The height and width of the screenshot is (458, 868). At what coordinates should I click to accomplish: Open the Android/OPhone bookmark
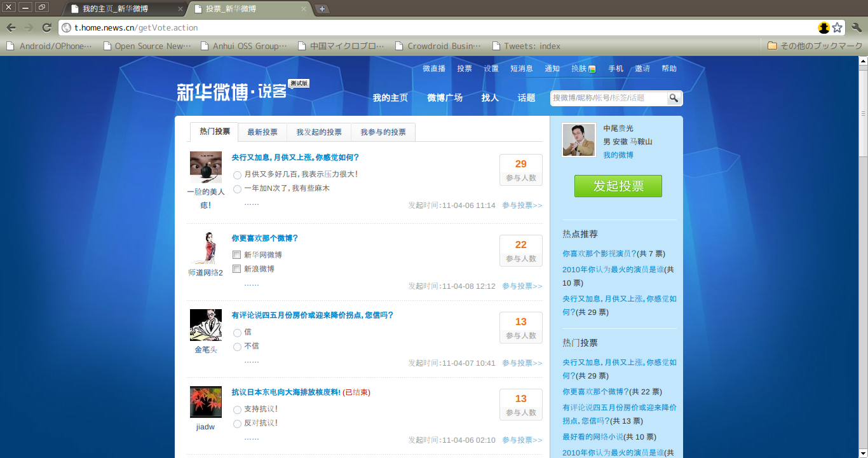(49, 46)
